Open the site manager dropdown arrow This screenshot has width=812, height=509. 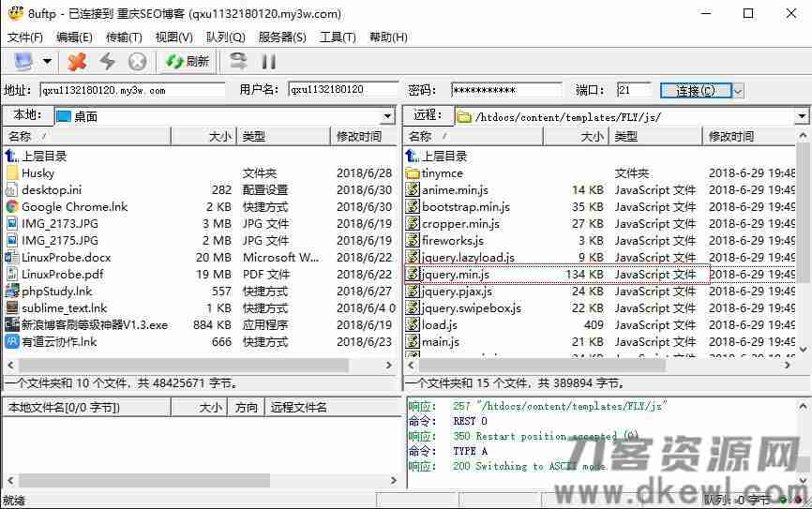click(x=47, y=62)
